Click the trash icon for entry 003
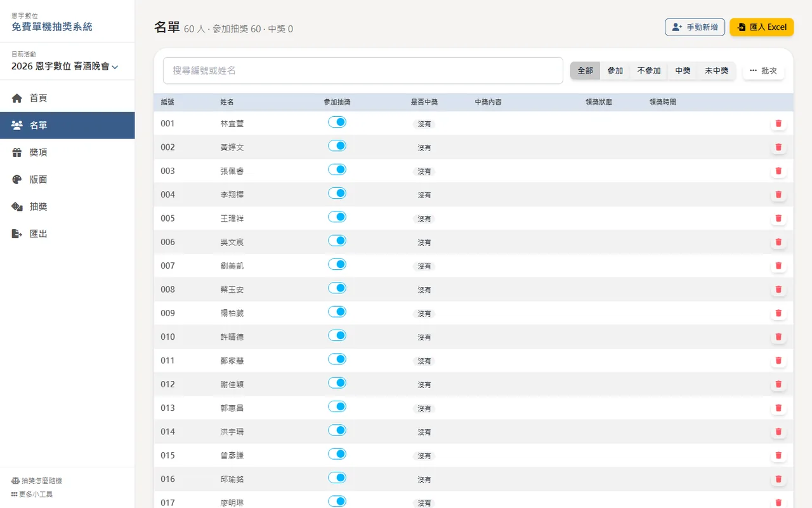Screen dimensions: 812x508 coord(778,171)
